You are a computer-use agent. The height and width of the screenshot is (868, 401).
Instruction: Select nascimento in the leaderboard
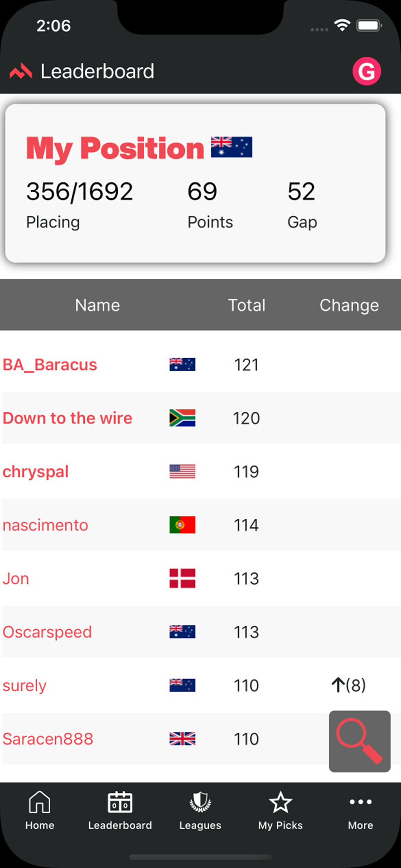46,525
